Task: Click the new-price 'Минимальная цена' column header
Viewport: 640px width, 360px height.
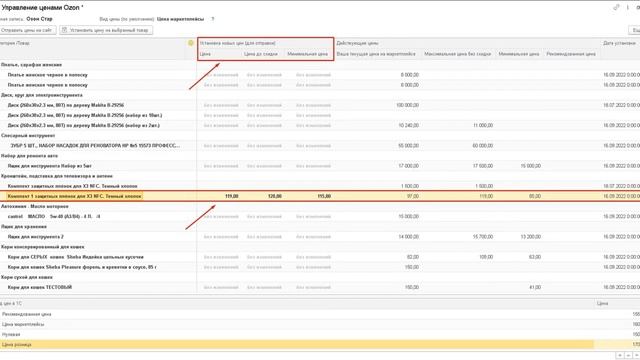Action: [307, 54]
